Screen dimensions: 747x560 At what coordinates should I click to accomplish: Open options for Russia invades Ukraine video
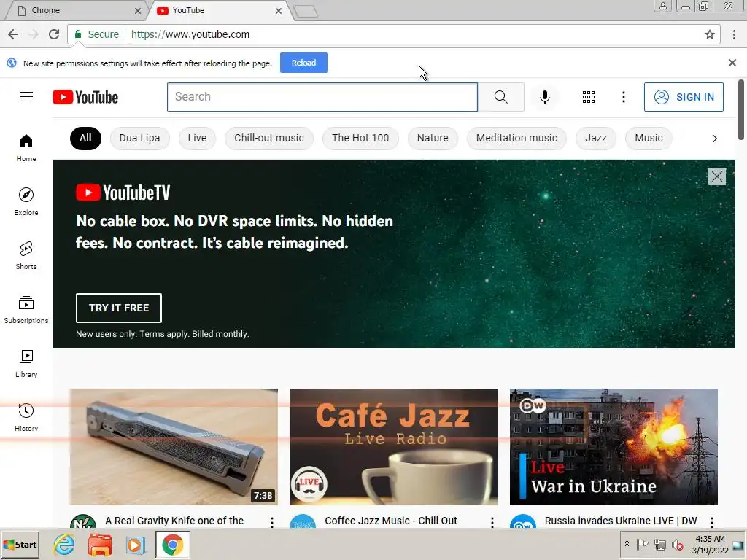click(x=712, y=522)
